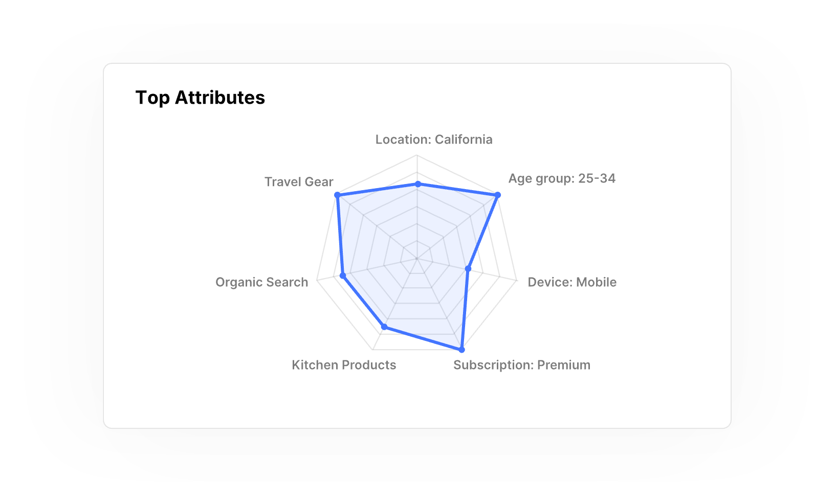The image size is (836, 504).
Task: Click the outer grid vertex above Kitchen Products
Action: point(373,350)
